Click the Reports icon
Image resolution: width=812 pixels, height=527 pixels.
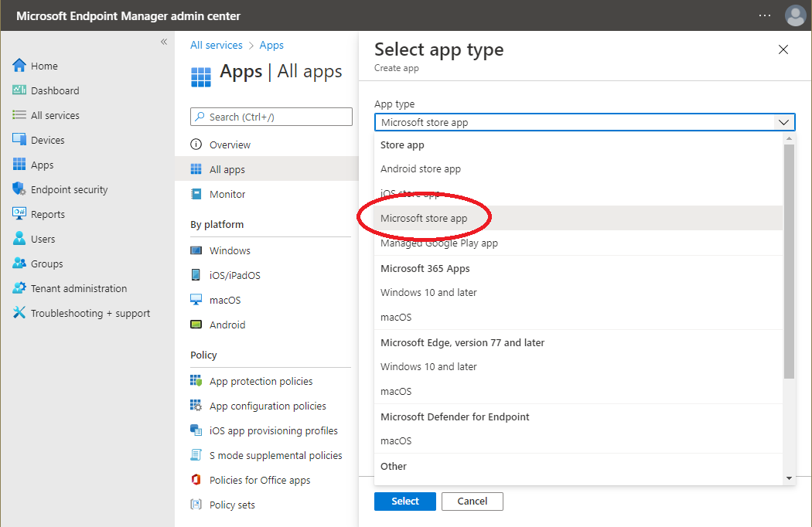19,214
